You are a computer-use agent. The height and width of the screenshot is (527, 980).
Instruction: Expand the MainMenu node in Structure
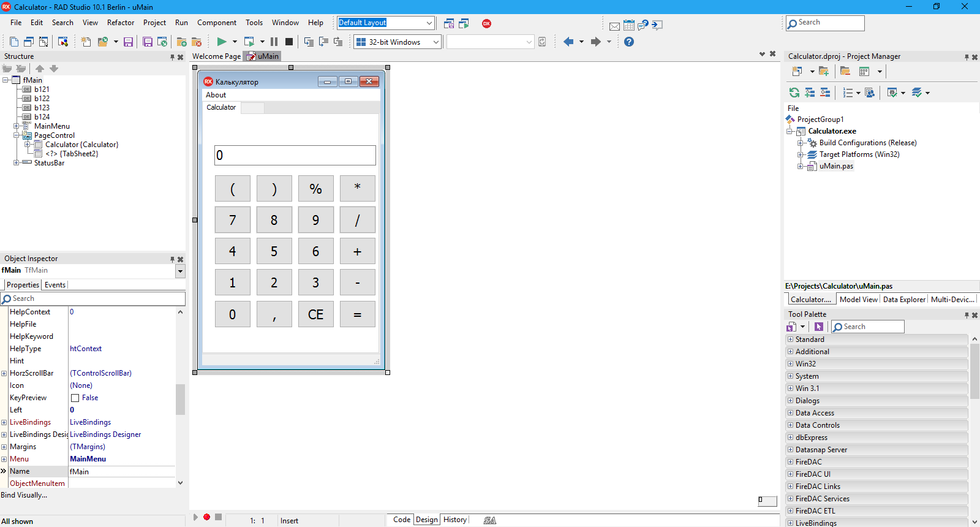[x=17, y=126]
